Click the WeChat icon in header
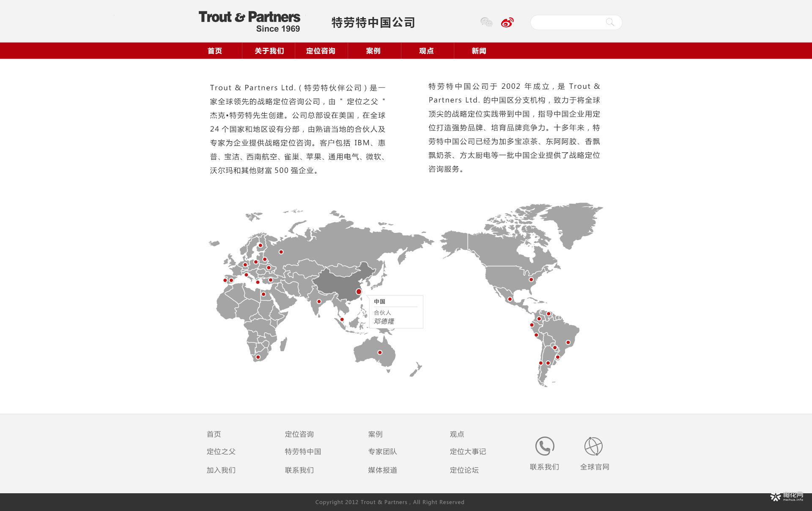The image size is (812, 511). coord(486,22)
